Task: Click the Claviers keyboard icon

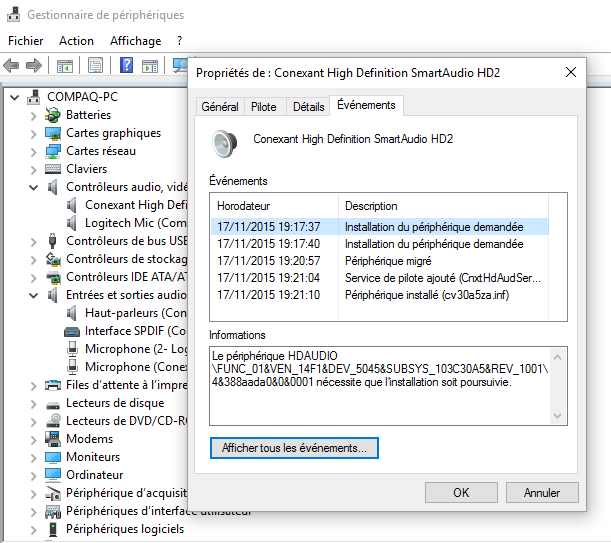Action: [x=54, y=169]
